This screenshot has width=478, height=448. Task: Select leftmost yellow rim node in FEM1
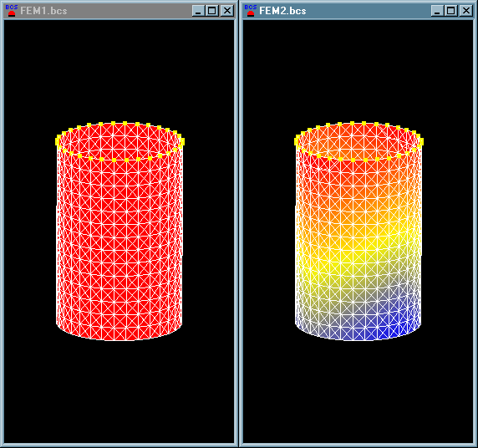tap(58, 141)
